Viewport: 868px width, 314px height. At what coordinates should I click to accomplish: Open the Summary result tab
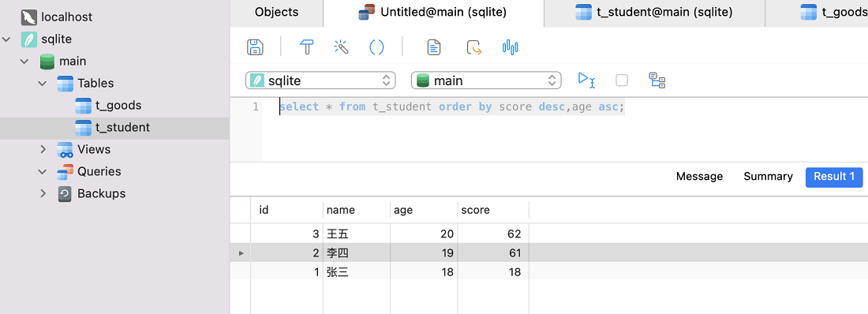click(x=768, y=177)
